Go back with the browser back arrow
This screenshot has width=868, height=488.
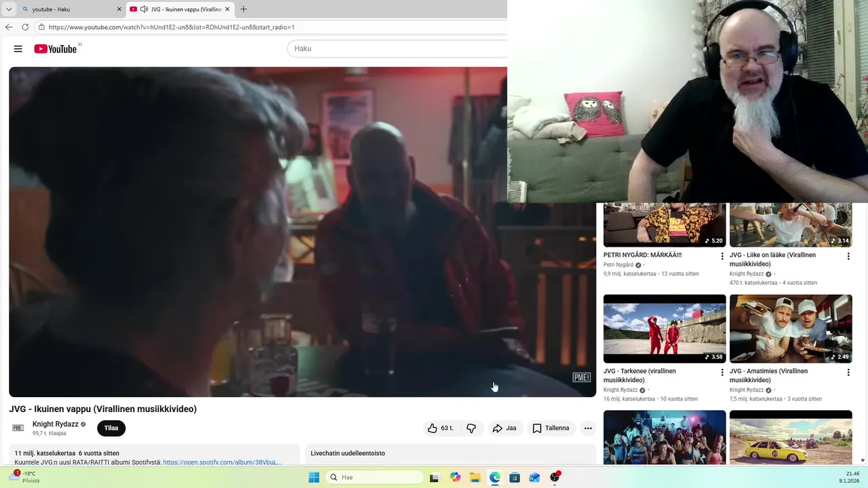click(9, 27)
